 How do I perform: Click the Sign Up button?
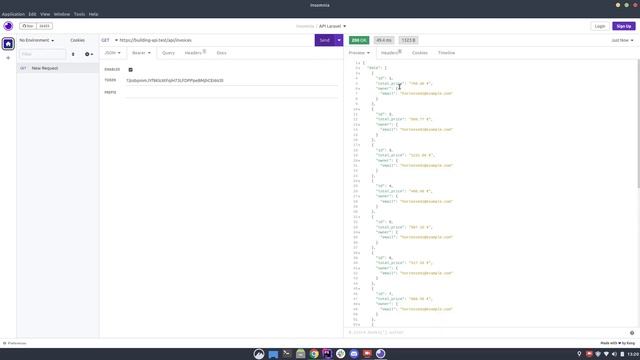point(624,26)
